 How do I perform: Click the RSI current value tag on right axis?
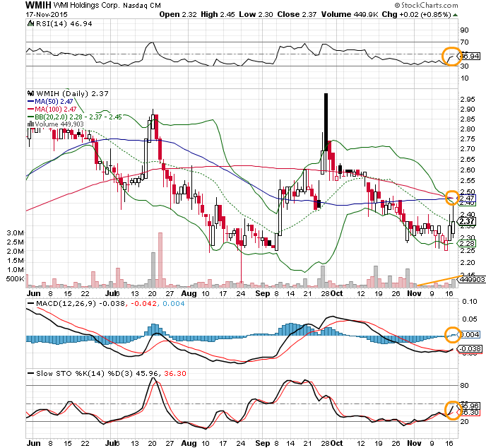click(x=469, y=56)
